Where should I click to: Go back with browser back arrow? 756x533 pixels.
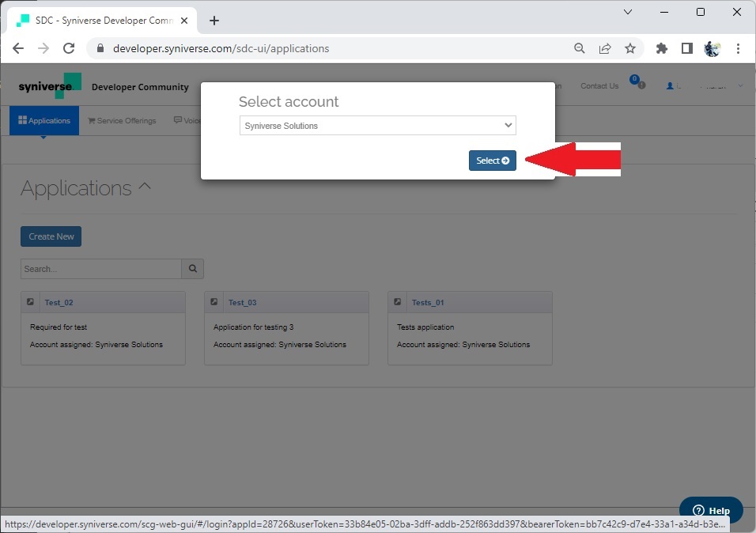pyautogui.click(x=18, y=48)
